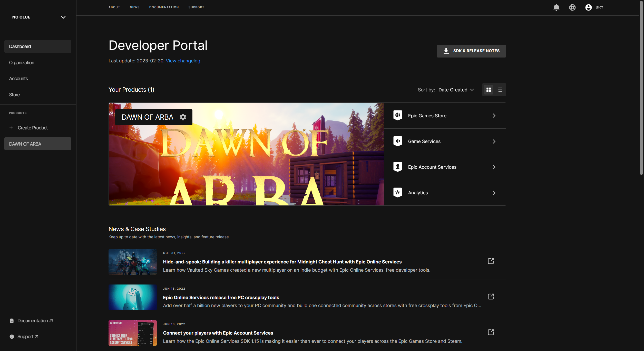Open the notifications bell
Screen dimensions: 644x351
pyautogui.click(x=556, y=7)
